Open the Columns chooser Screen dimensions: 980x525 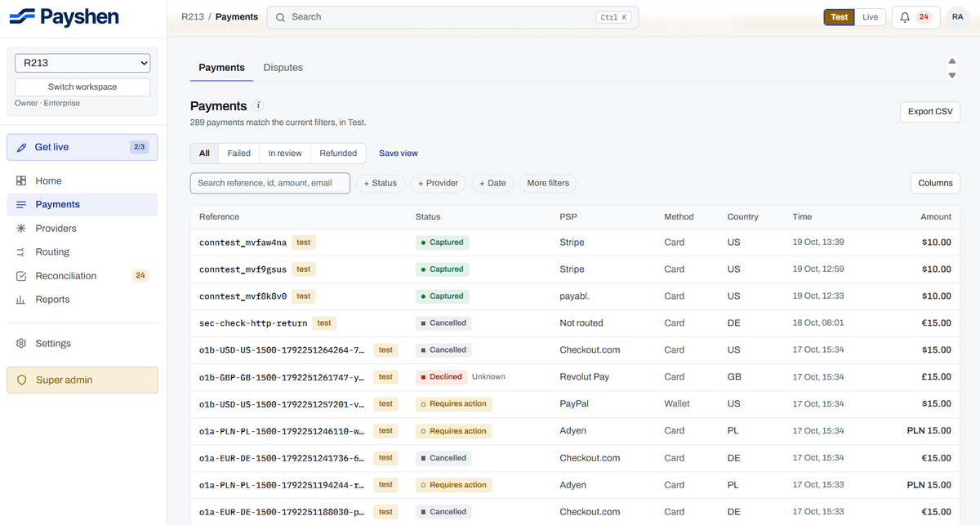935,183
